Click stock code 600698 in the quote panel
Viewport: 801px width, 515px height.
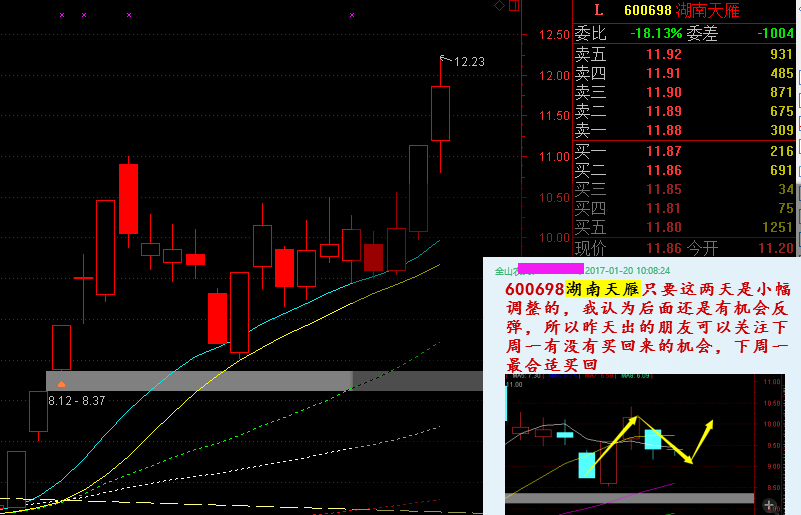pos(647,11)
